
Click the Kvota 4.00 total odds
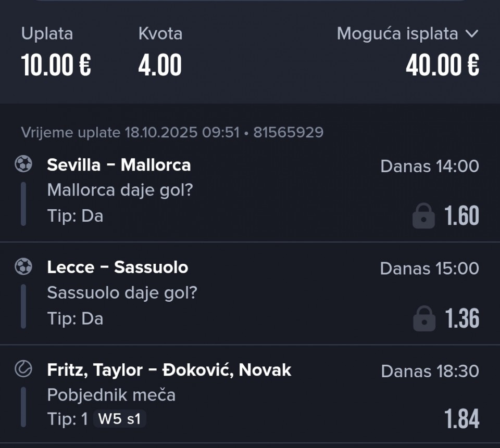160,66
